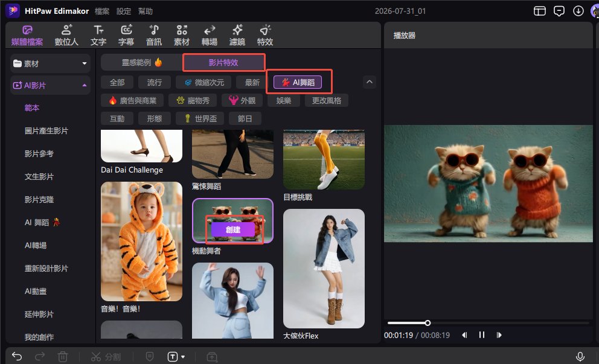
Task: Open the download icon in the title bar
Action: coord(578,11)
